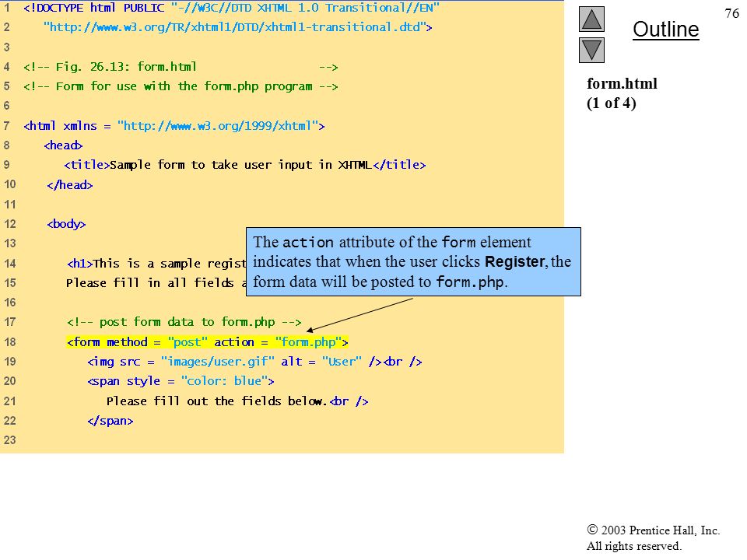Click the bold word 'Register' in callout
This screenshot has width=747, height=560.
(x=514, y=262)
